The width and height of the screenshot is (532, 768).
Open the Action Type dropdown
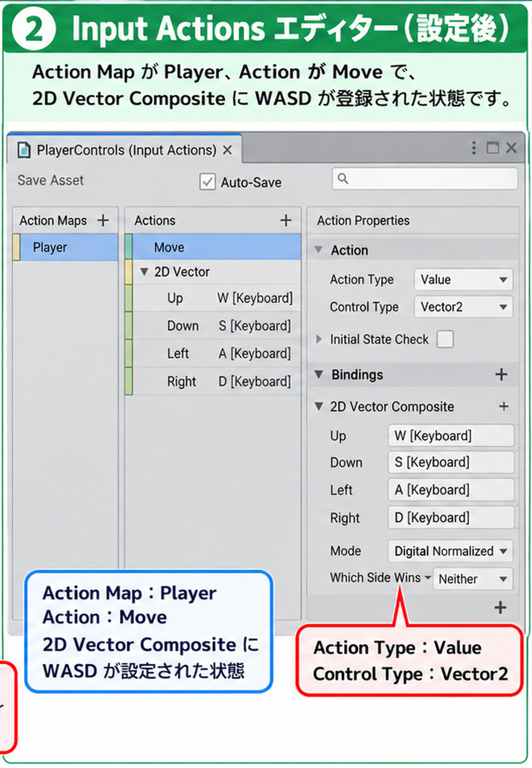click(463, 280)
